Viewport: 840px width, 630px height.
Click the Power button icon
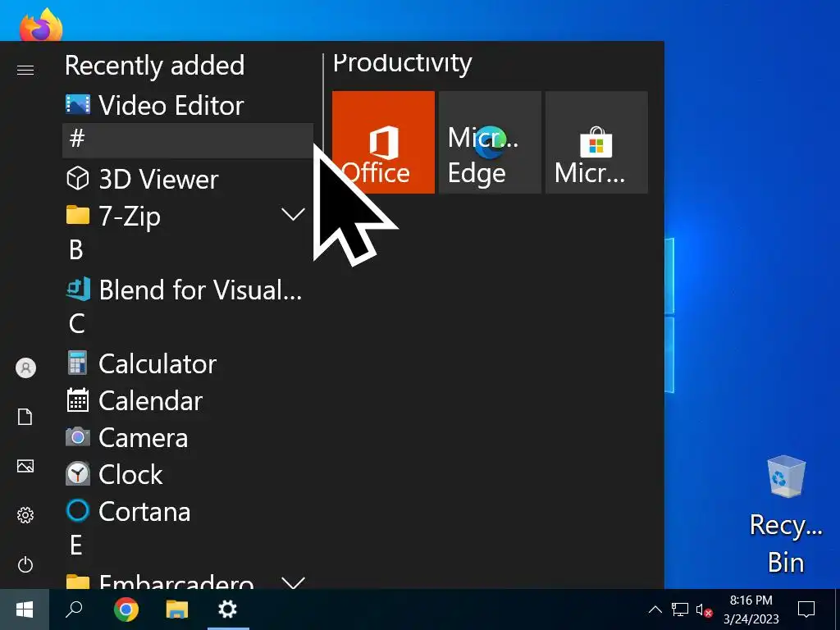[x=25, y=564]
